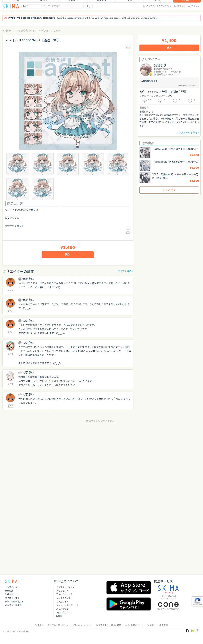Open the すべてを見る reviews link

tap(125, 271)
